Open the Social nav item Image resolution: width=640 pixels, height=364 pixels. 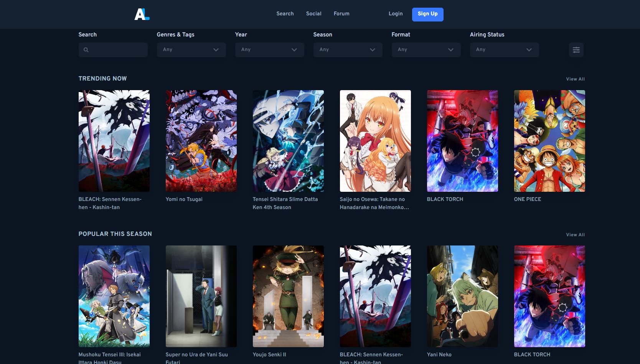[x=313, y=13]
